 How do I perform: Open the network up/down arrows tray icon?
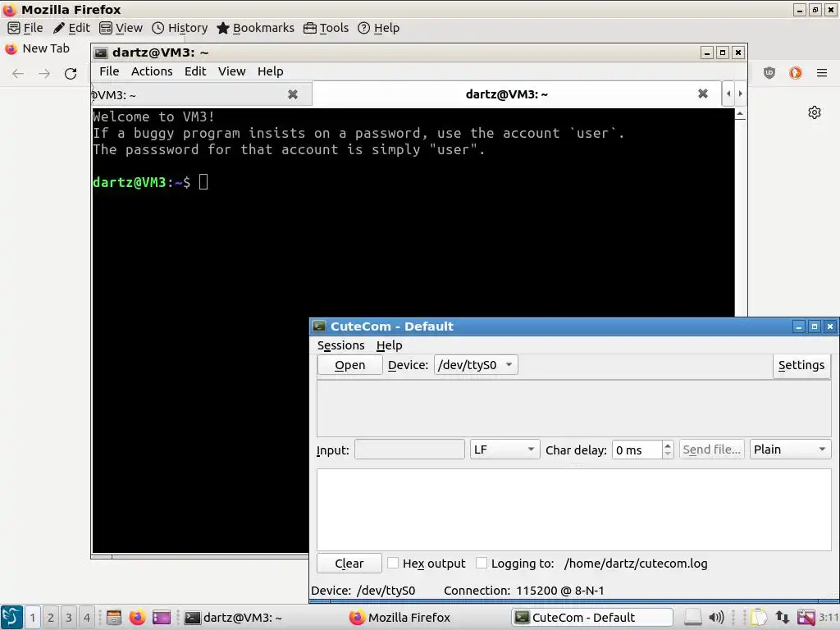[x=782, y=618]
